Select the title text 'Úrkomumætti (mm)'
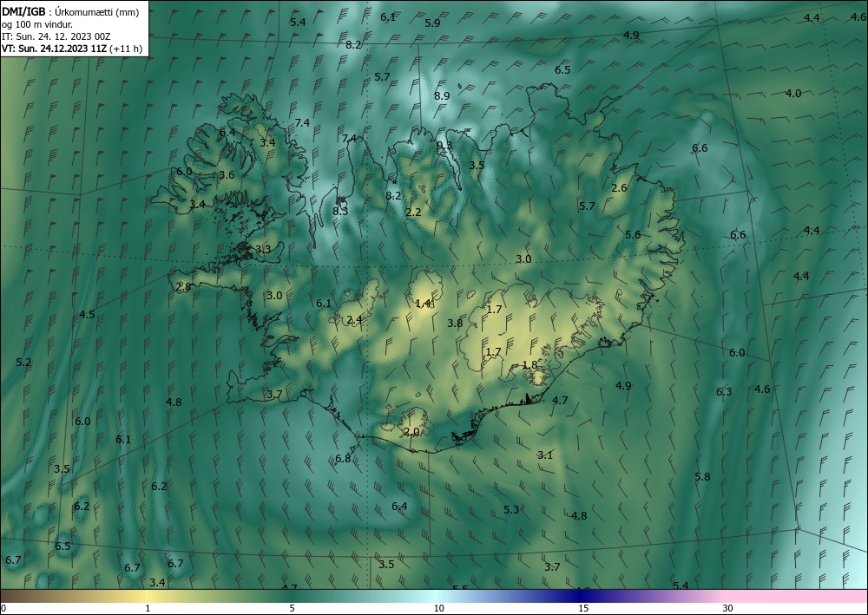This screenshot has width=868, height=615. coord(97,13)
